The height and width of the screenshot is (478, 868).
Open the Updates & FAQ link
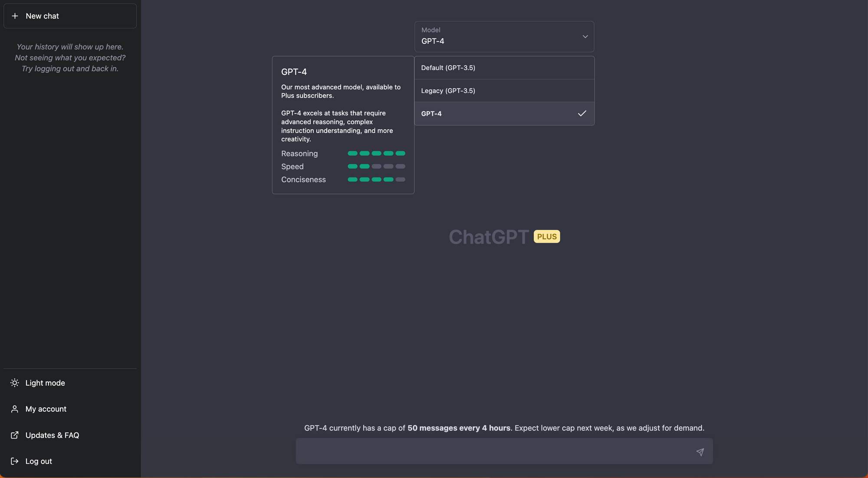[x=52, y=435]
